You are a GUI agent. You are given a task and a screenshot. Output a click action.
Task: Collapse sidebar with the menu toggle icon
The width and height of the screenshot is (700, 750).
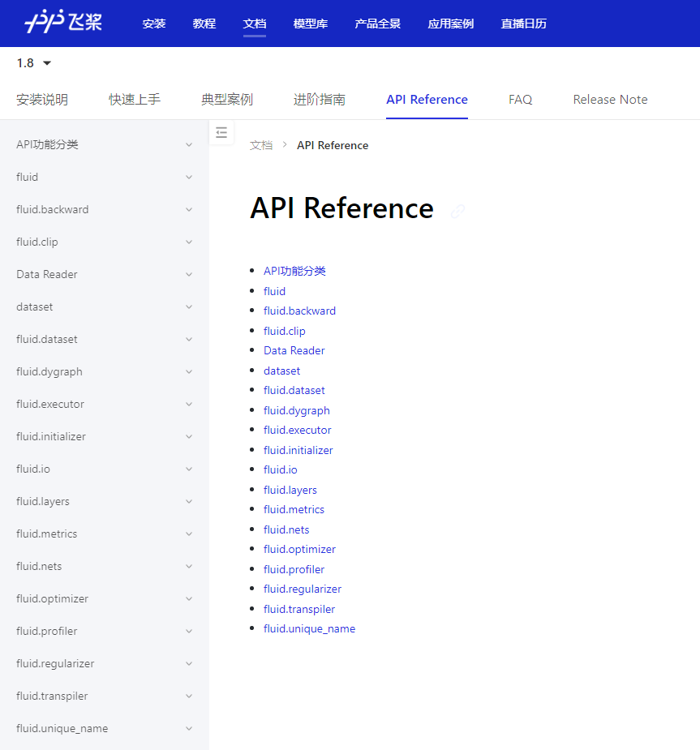pos(221,132)
